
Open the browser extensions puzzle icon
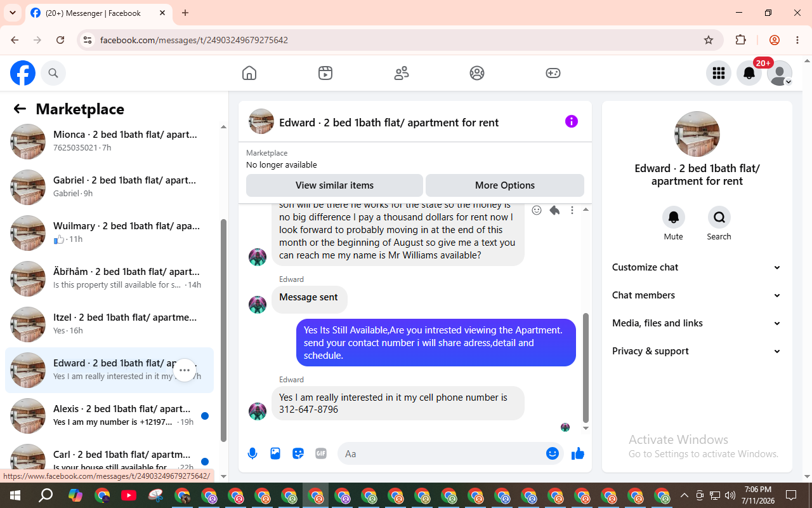741,40
